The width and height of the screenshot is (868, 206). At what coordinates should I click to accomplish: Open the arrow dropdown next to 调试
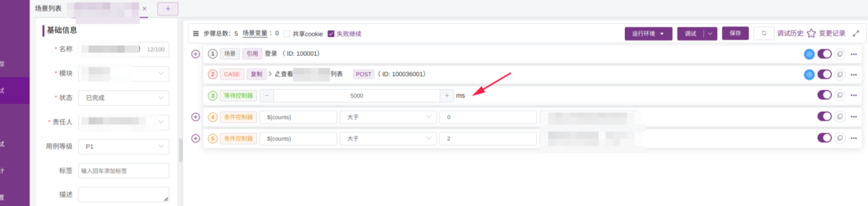(710, 34)
